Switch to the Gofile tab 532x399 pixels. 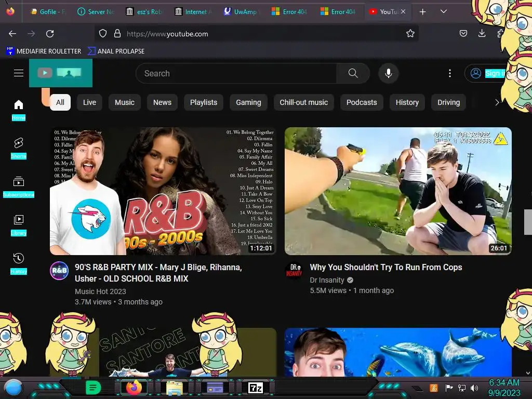(x=48, y=12)
